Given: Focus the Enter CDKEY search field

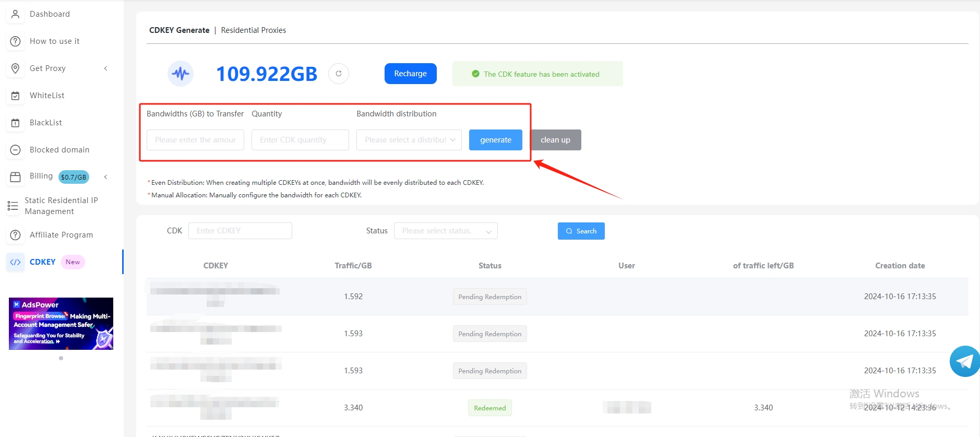Looking at the screenshot, I should click(x=240, y=231).
